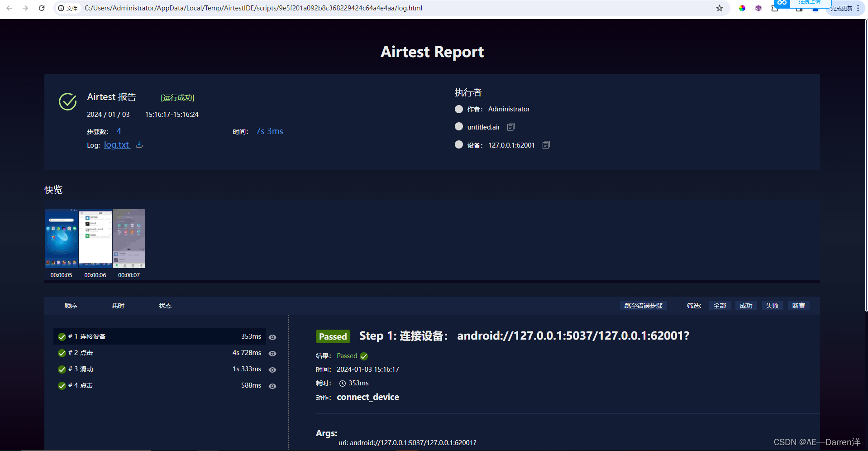This screenshot has height=451, width=868.
Task: Click the check icon beside 结果 Passed
Action: coord(364,356)
